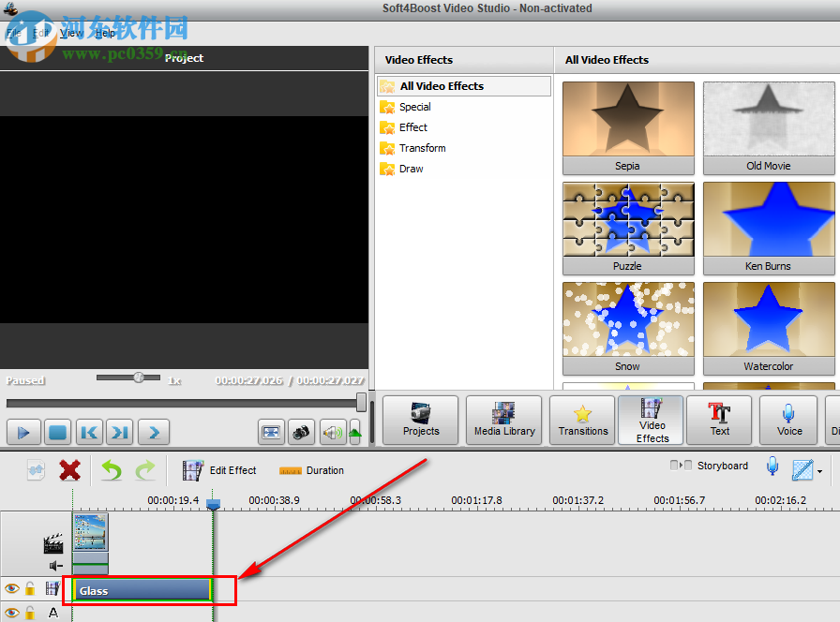Select the Glass effect clip on timeline
The width and height of the screenshot is (840, 622).
click(142, 590)
